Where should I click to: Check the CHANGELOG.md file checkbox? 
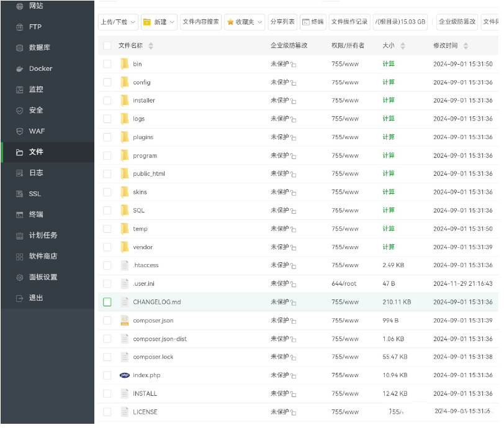(107, 302)
